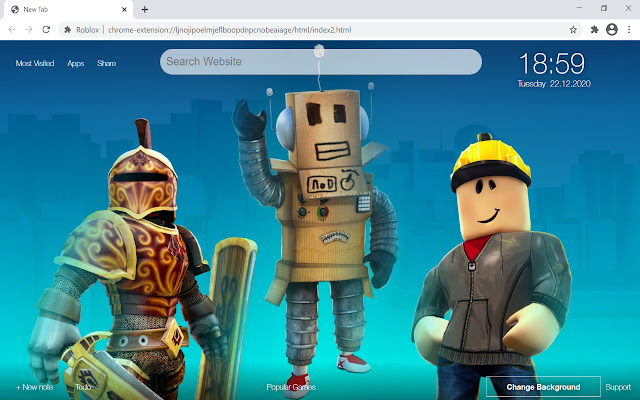Screen dimensions: 640x400
Task: Open Popular Games link
Action: (291, 387)
